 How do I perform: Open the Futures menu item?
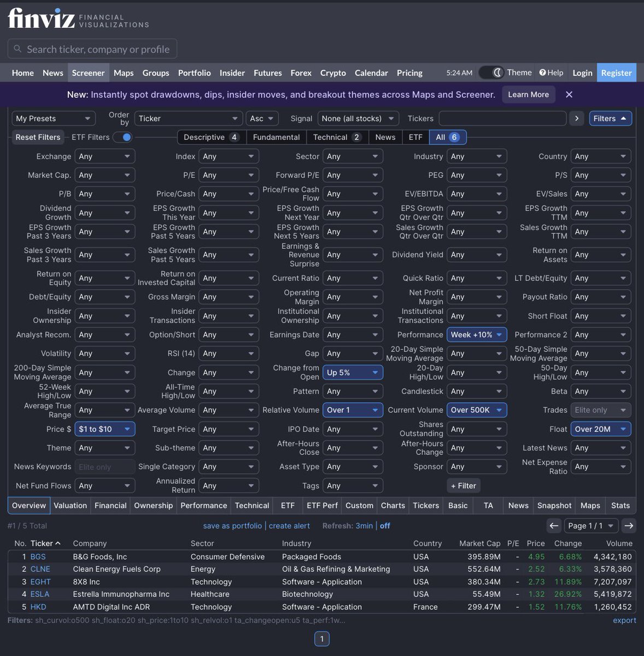267,73
